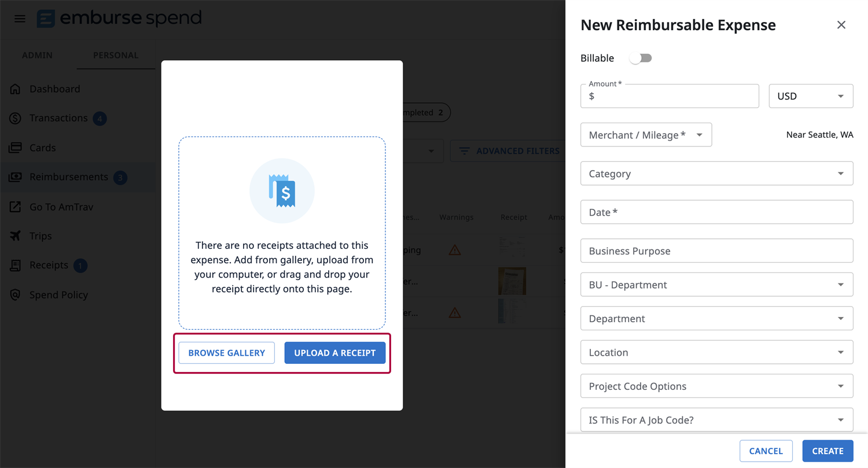Click the Trips airplane icon
This screenshot has width=868, height=468.
coord(16,236)
